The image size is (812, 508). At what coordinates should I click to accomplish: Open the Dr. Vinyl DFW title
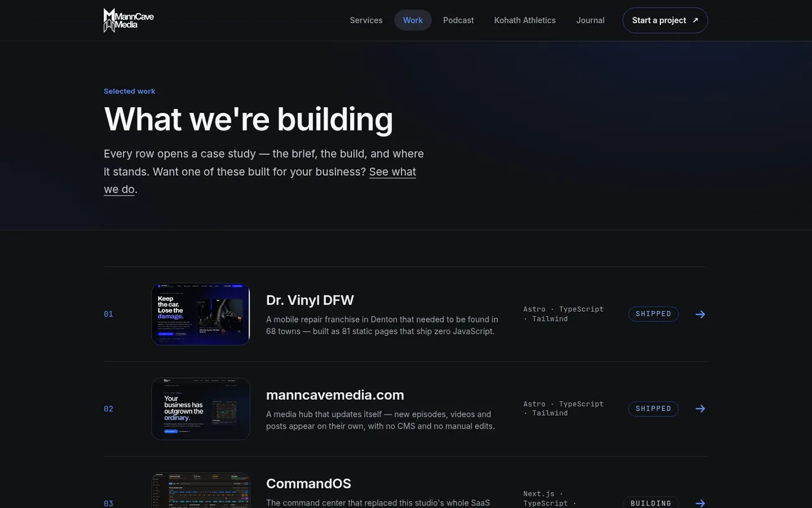coord(310,300)
